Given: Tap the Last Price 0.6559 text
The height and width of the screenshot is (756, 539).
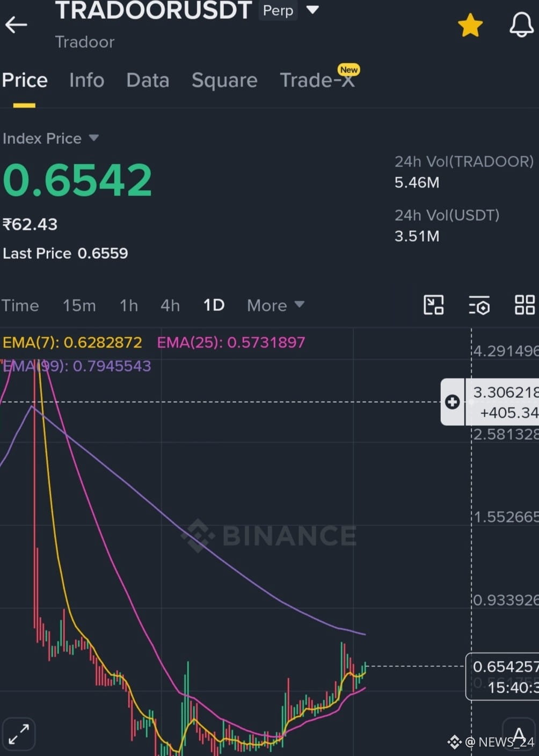Looking at the screenshot, I should coord(65,253).
